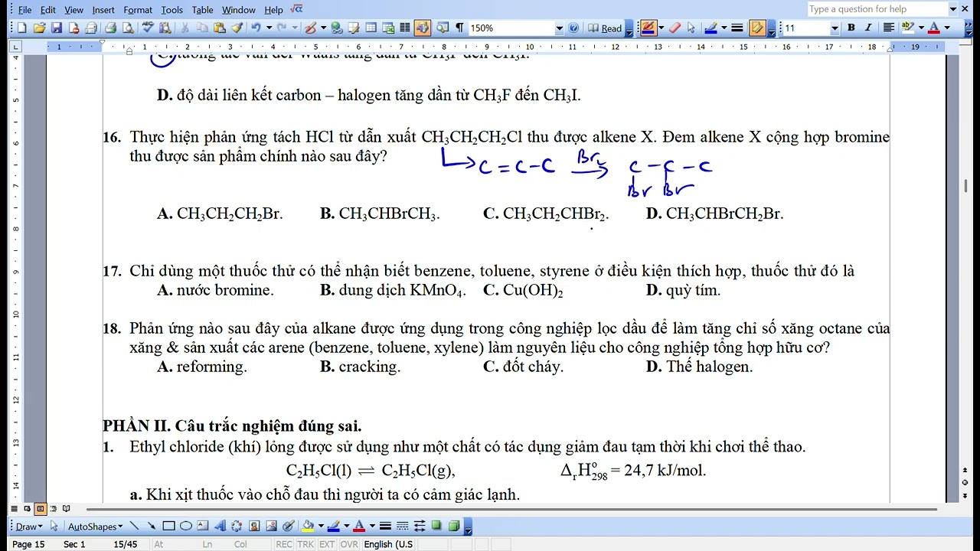This screenshot has width=980, height=551.
Task: Insert a picture from file
Action: pyautogui.click(x=272, y=527)
